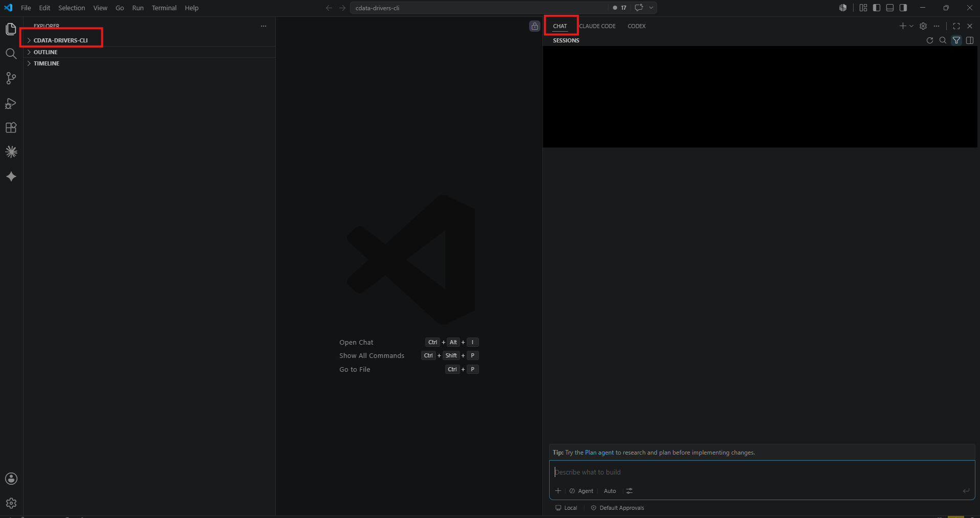Open the Manage gear in activity bar

(x=11, y=503)
